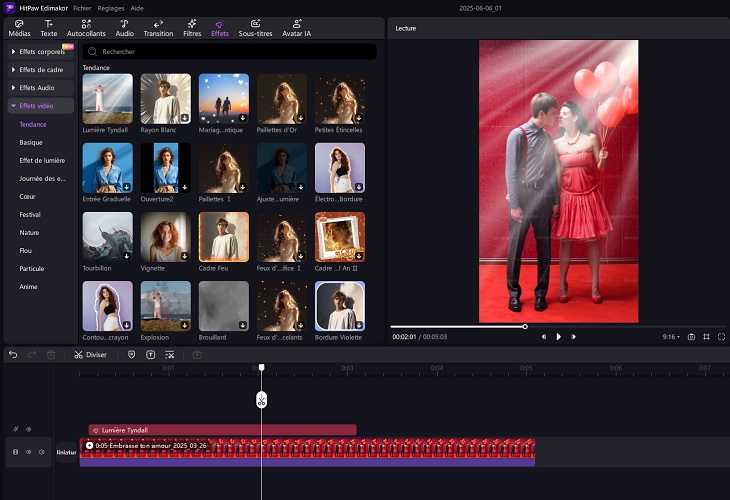Click the crop icon in preview controls

pos(706,337)
